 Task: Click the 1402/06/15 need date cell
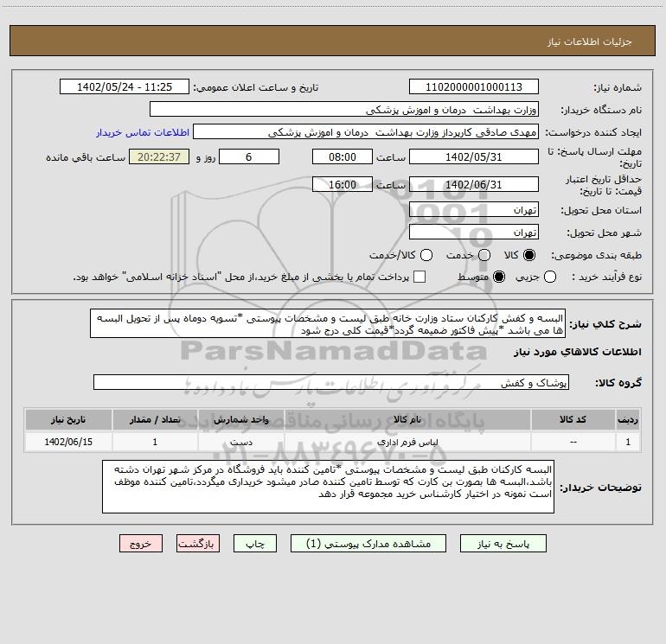tap(68, 442)
